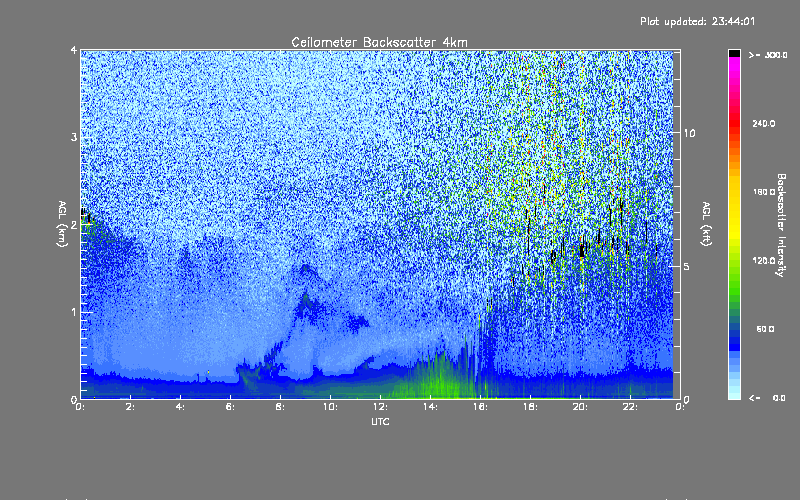Click the 'UTC' x-axis label
This screenshot has width=800, height=500.
pos(380,421)
